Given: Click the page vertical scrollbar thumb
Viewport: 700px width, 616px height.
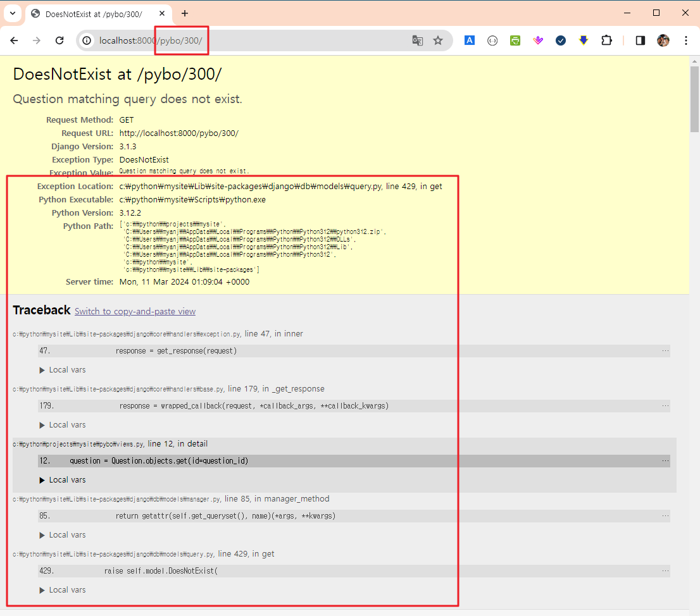Looking at the screenshot, I should (x=694, y=99).
